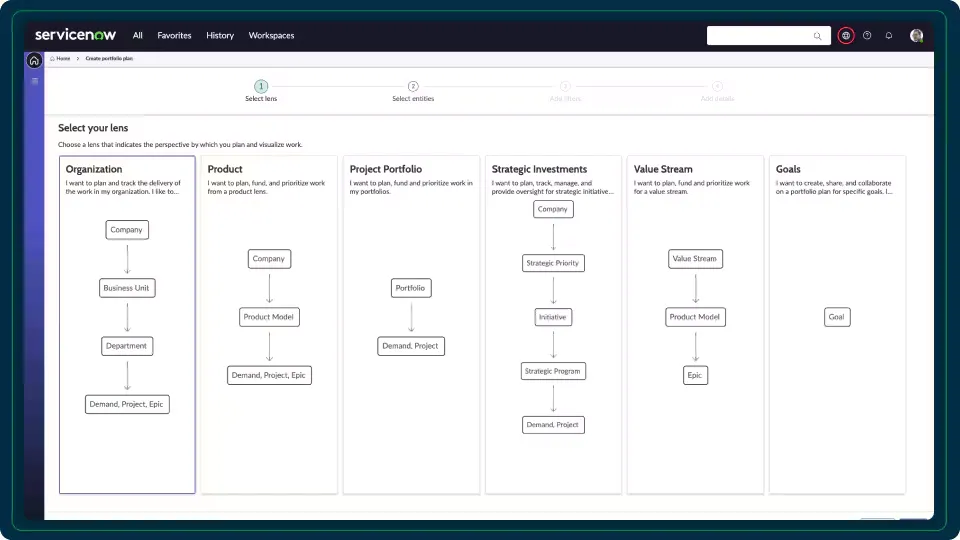Click Epic box in Value Stream card
The image size is (960, 540).
coord(695,375)
